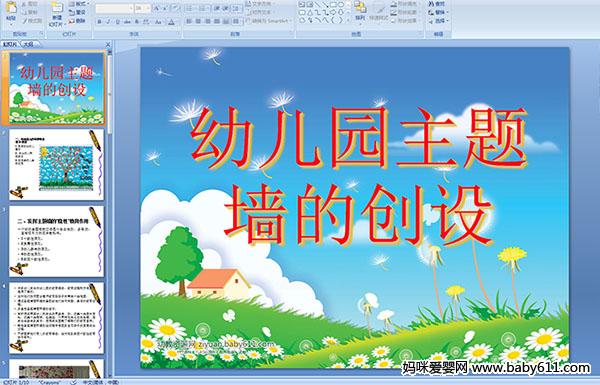
Task: Toggle Italic formatting
Action: point(108,22)
